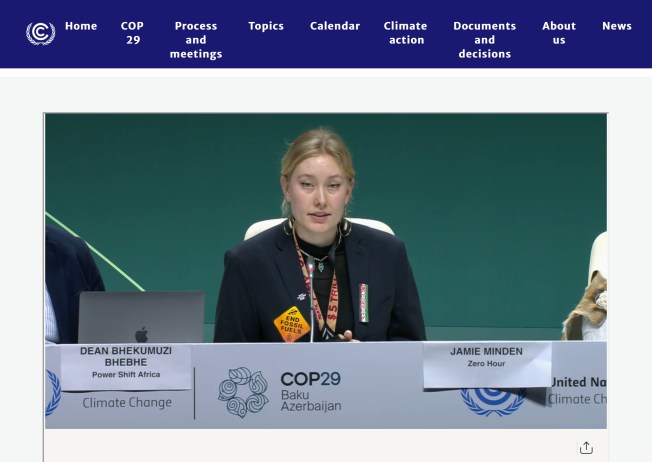652x462 pixels.
Task: Click the share icon below the video
Action: pyautogui.click(x=586, y=448)
